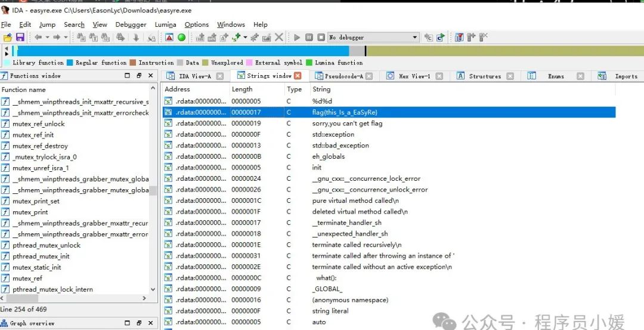
Task: Open the No debugger dropdown
Action: pyautogui.click(x=374, y=38)
